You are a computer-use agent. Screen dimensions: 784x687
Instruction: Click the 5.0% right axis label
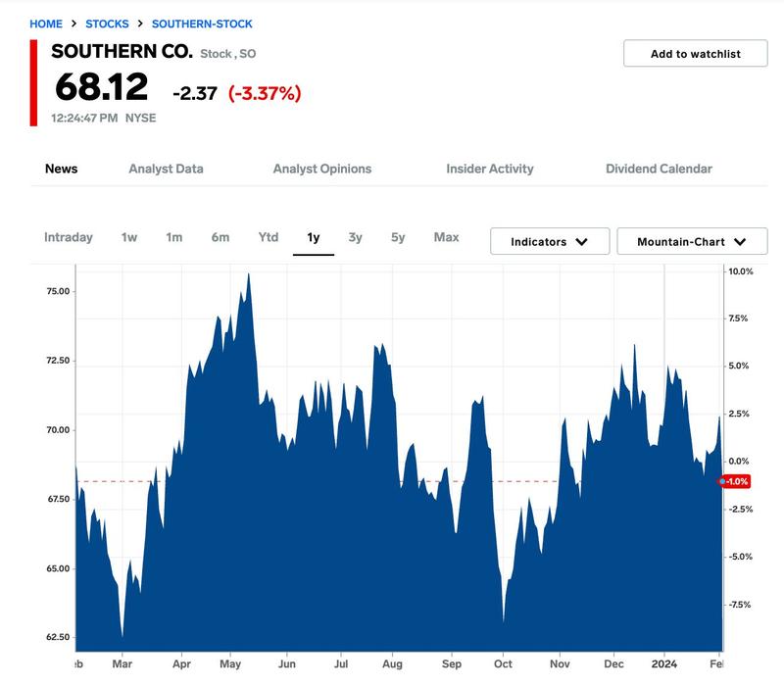point(739,366)
